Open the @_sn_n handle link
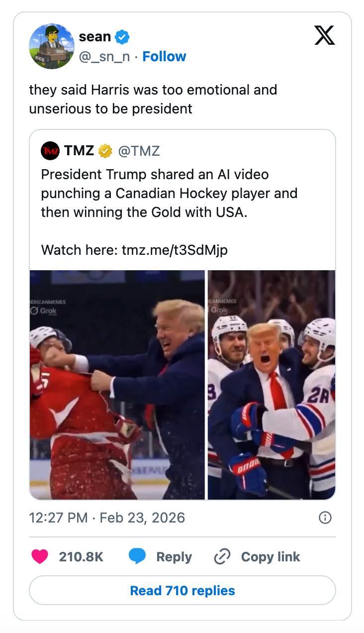364x633 pixels. click(x=104, y=57)
